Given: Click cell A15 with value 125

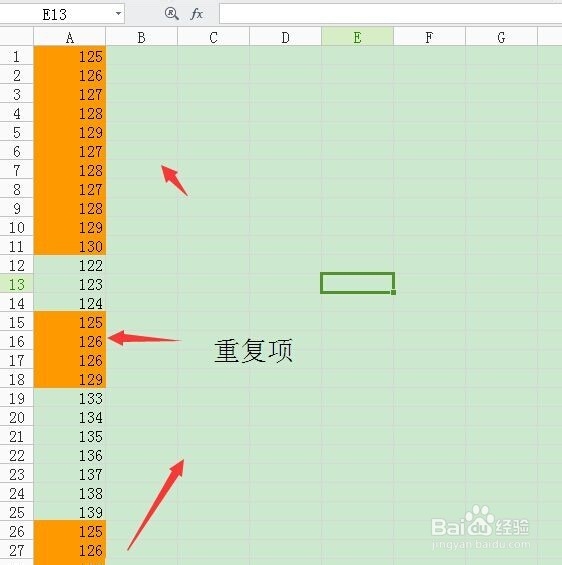Looking at the screenshot, I should coord(70,322).
